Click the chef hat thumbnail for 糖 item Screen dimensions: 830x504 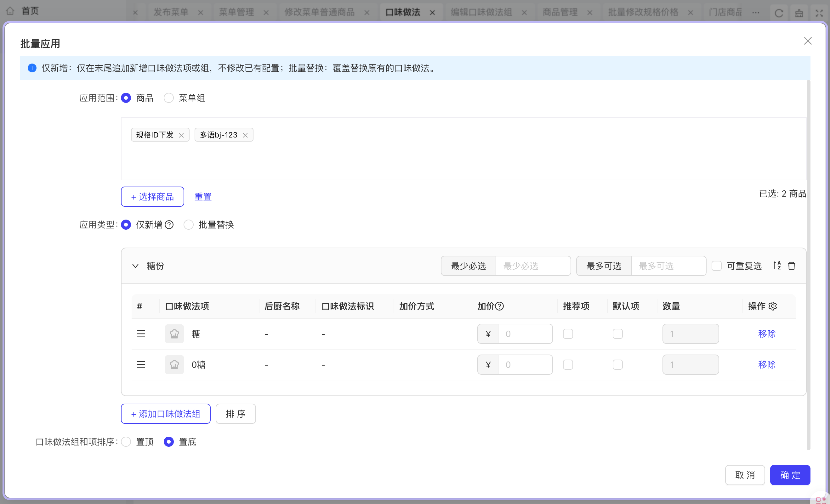click(x=174, y=334)
